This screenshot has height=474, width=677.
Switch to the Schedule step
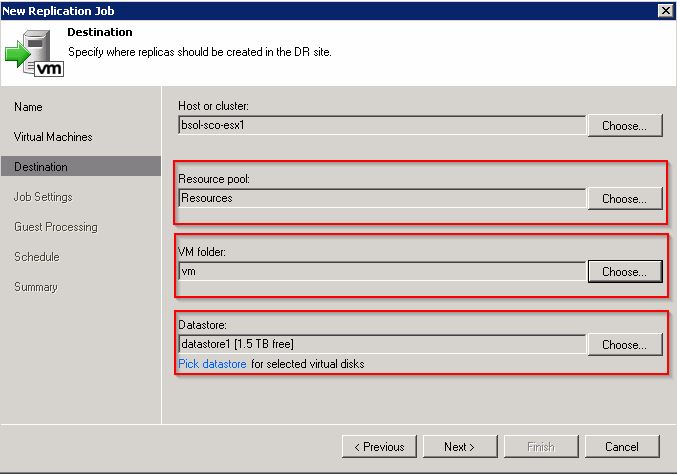(37, 257)
